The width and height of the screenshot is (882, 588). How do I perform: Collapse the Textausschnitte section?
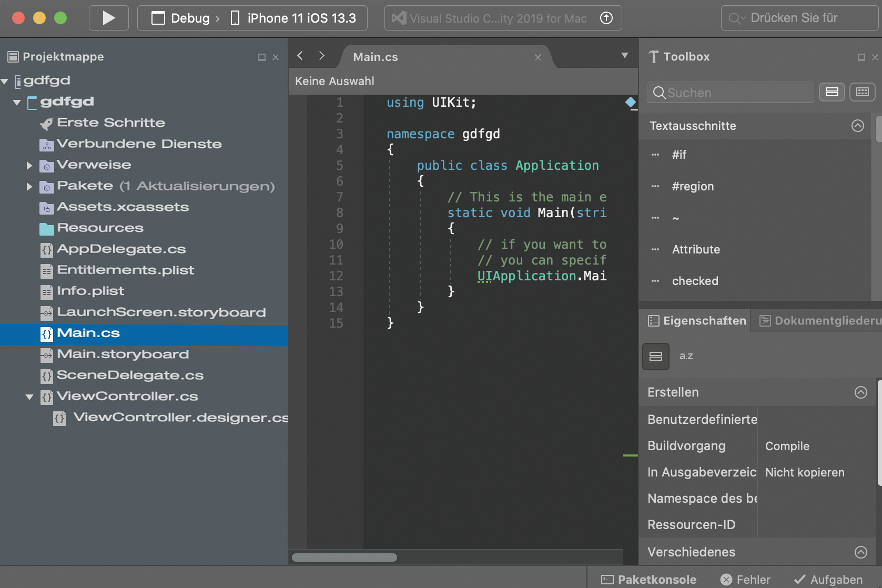pos(857,126)
